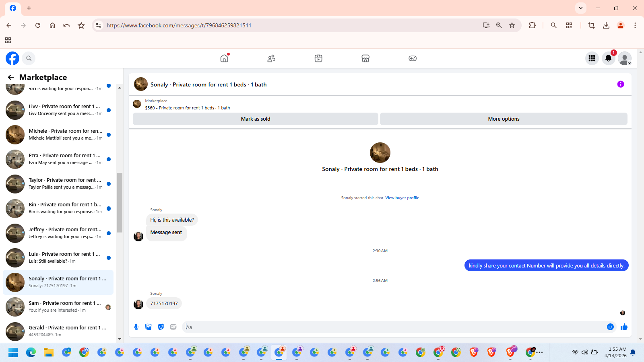Open the Facebook search magnifier
The image size is (644, 362).
29,58
